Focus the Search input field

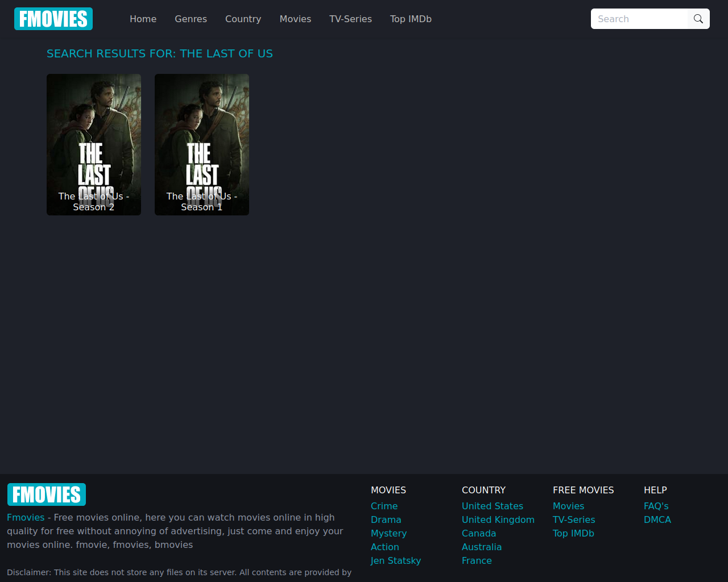click(639, 19)
